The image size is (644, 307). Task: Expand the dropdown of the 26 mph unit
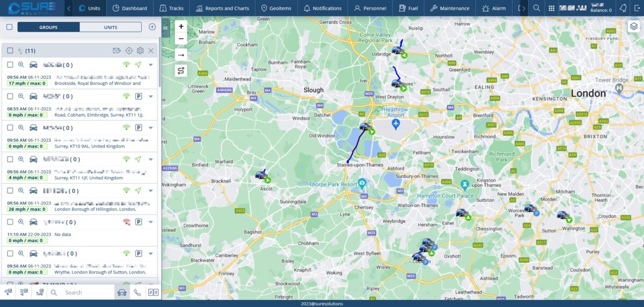[x=151, y=191]
